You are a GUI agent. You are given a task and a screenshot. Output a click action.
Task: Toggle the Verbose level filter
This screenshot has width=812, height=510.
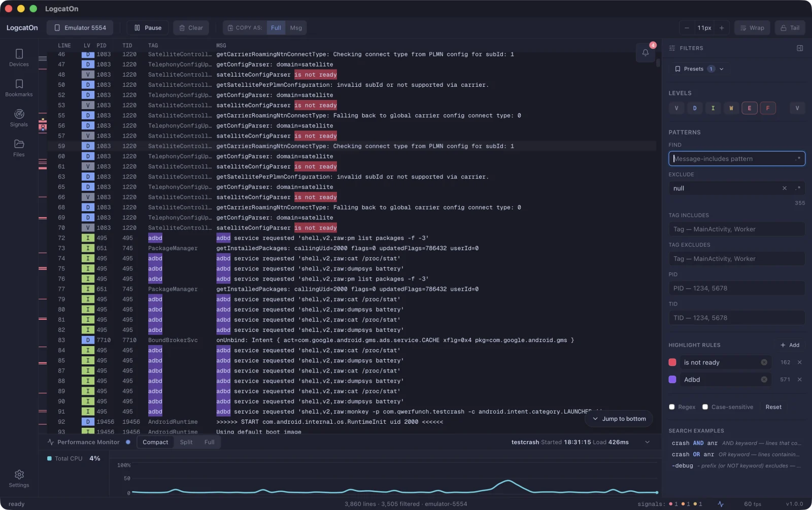coord(676,108)
